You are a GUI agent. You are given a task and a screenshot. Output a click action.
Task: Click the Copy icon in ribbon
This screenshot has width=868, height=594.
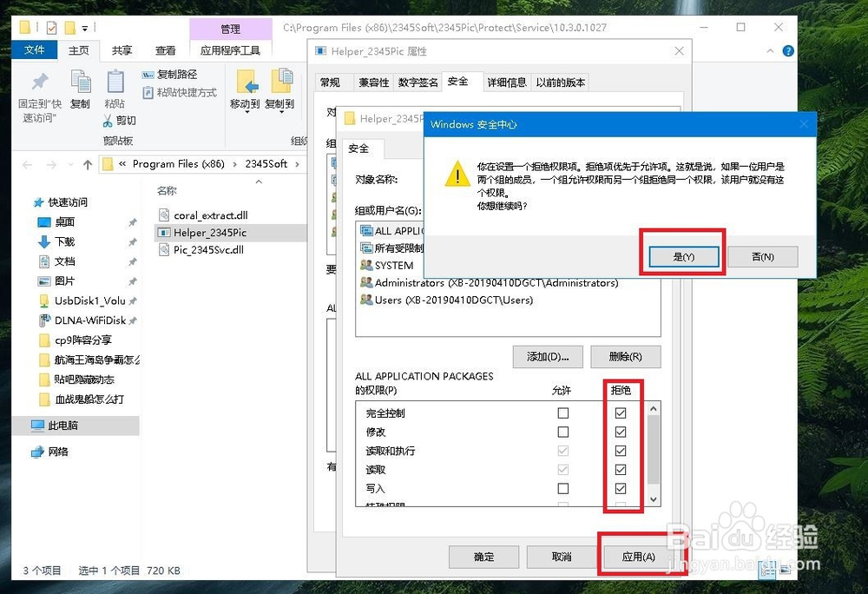click(81, 82)
